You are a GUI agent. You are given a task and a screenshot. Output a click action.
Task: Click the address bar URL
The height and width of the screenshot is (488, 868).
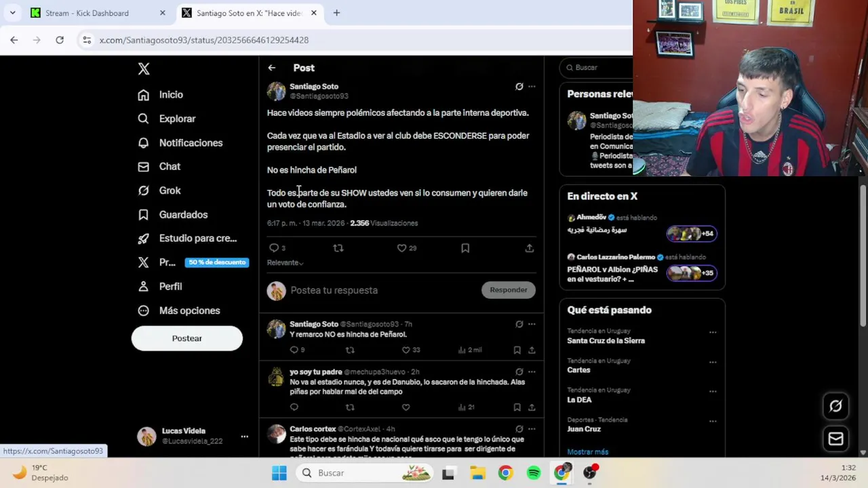coord(203,40)
